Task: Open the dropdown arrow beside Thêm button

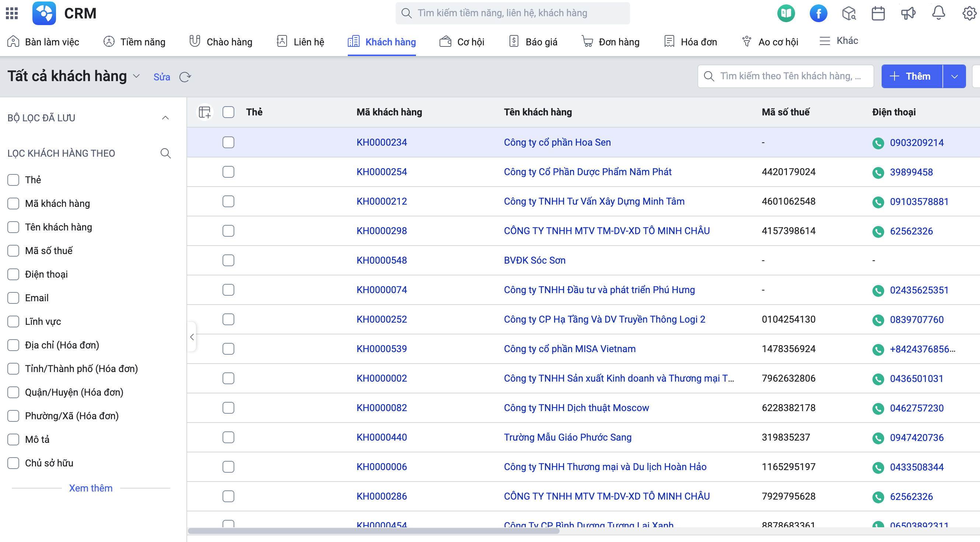Action: [954, 76]
